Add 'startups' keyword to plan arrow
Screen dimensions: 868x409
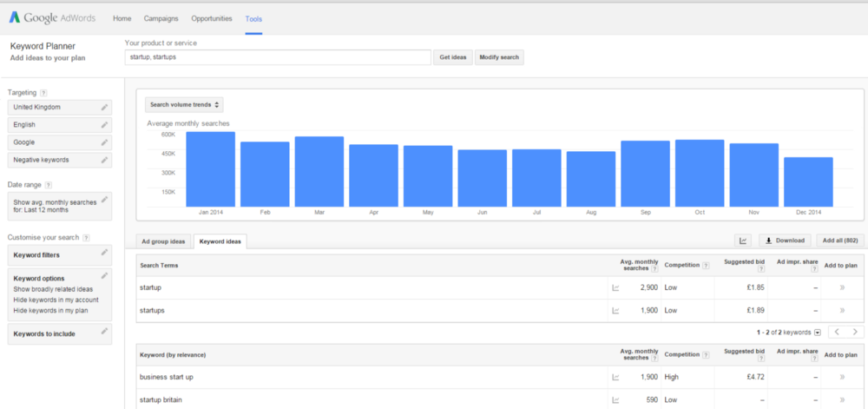pyautogui.click(x=842, y=311)
